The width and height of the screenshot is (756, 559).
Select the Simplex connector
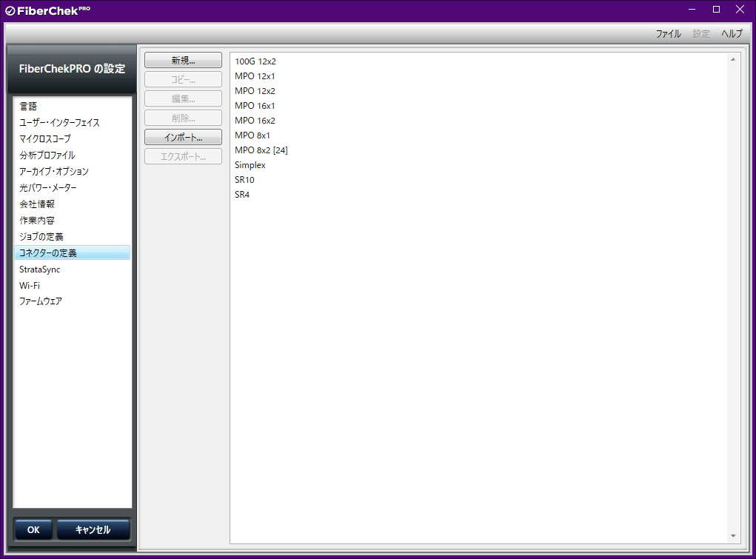[250, 165]
